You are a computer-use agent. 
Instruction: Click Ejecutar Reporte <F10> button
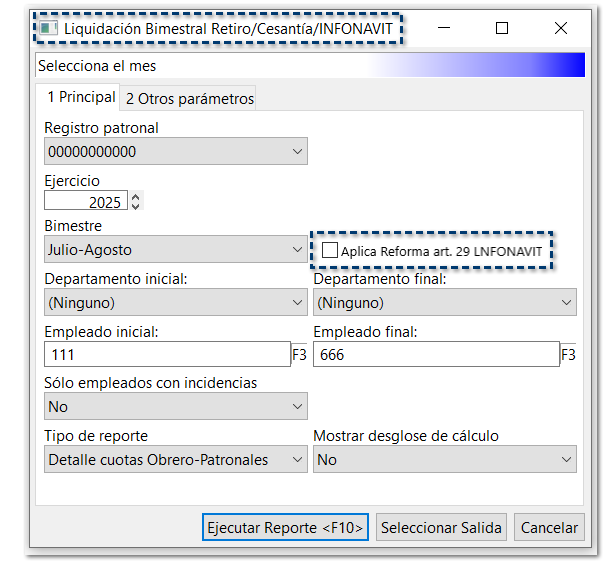pos(286,528)
